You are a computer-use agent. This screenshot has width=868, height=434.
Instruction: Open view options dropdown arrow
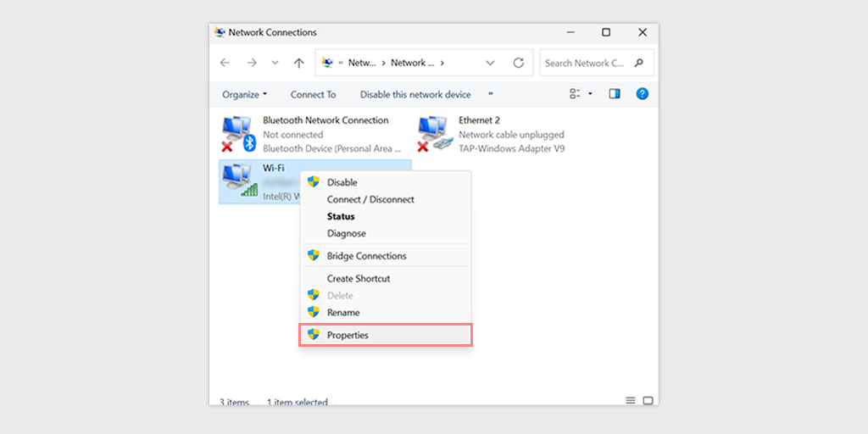click(590, 94)
